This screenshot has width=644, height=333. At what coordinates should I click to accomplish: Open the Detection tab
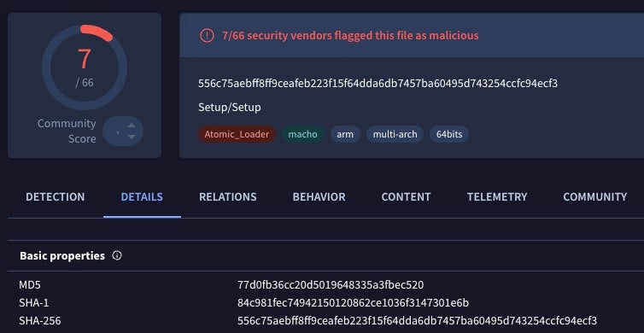[56, 197]
